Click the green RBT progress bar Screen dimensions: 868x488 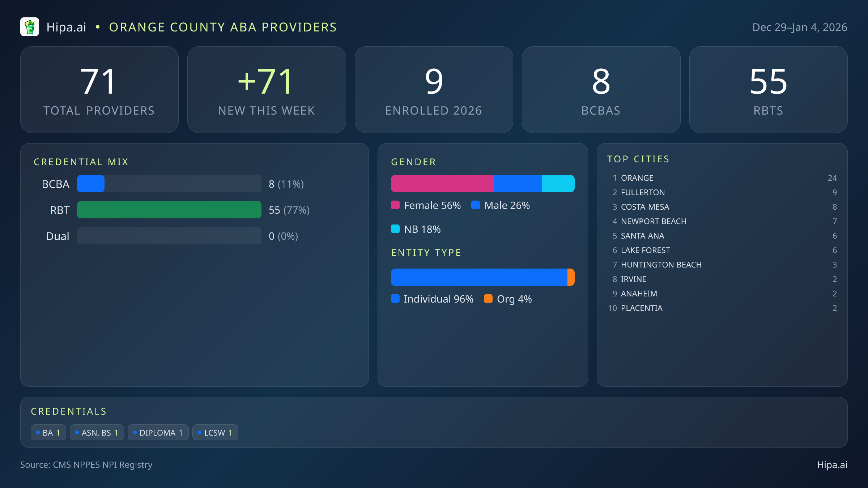169,210
